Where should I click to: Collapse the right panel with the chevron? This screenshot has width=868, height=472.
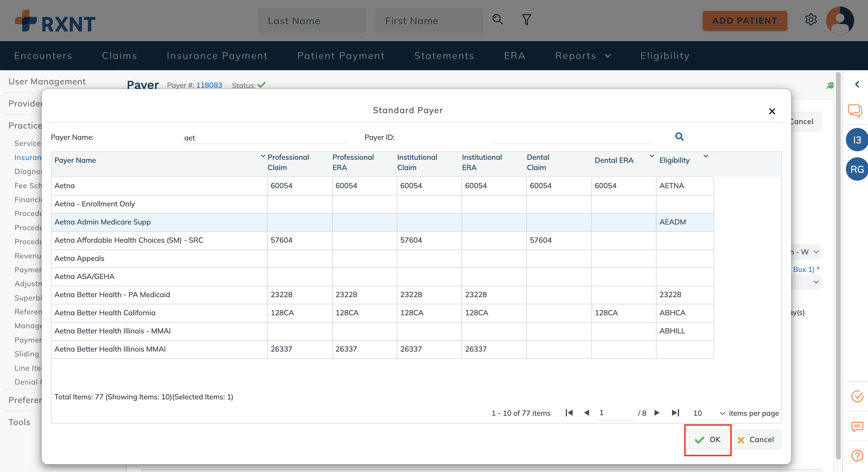[x=857, y=84]
